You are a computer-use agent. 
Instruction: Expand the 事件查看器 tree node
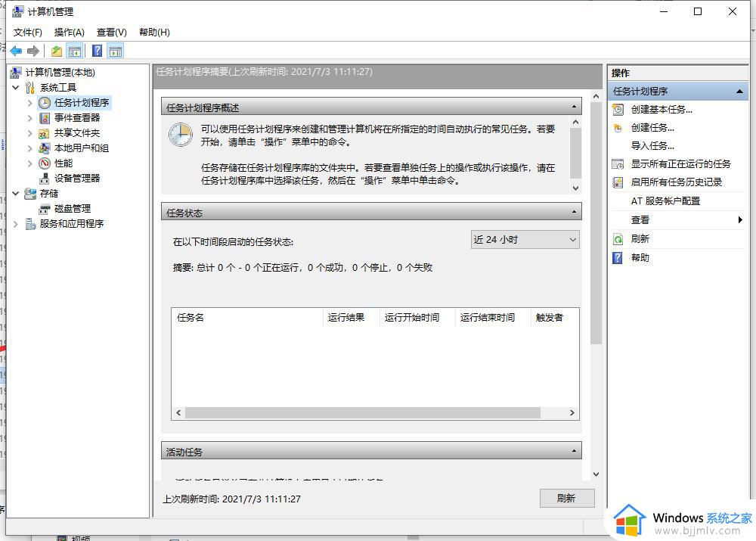pyautogui.click(x=30, y=118)
